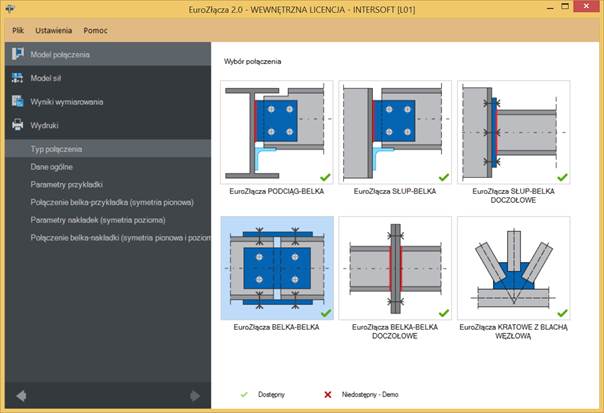This screenshot has height=413, width=604.
Task: Click green check on BELKA-BELKA DOCZOŁOWE tile
Action: (444, 313)
